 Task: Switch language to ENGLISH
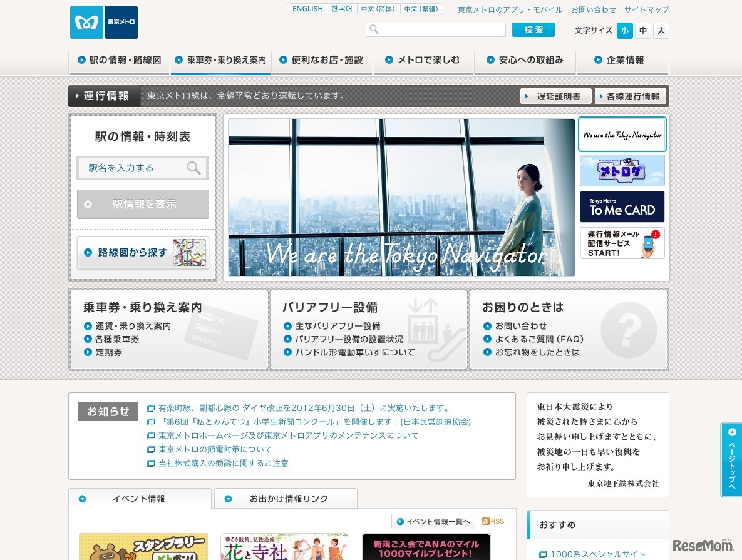coord(307,9)
